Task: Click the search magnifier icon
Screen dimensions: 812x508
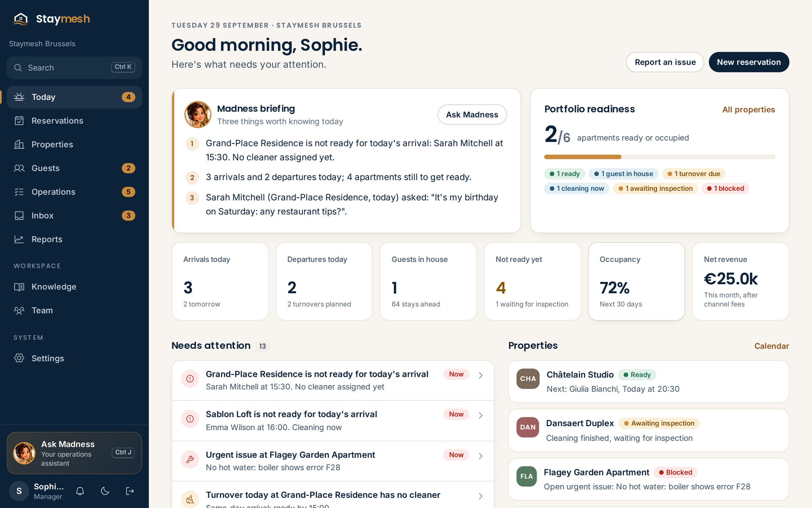Action: coord(18,68)
